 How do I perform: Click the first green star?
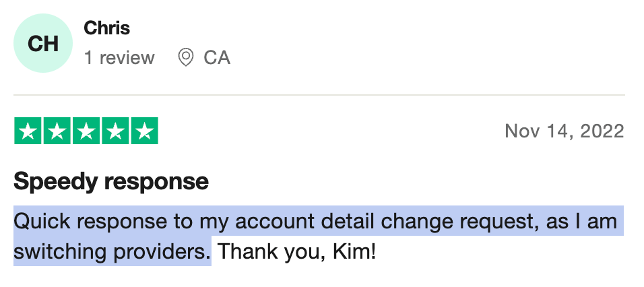28,131
